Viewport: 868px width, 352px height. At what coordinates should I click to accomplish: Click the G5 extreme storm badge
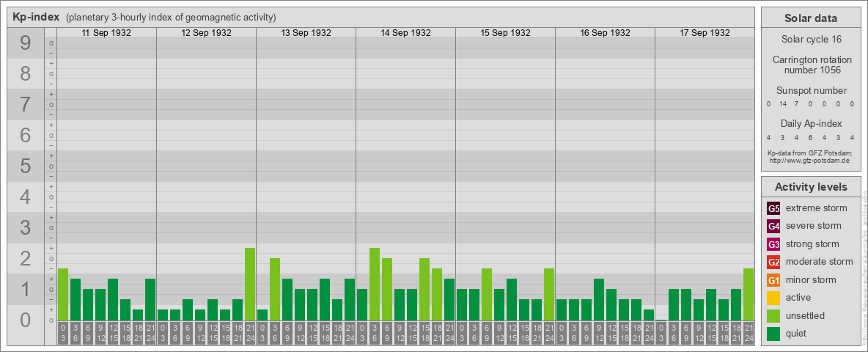773,208
